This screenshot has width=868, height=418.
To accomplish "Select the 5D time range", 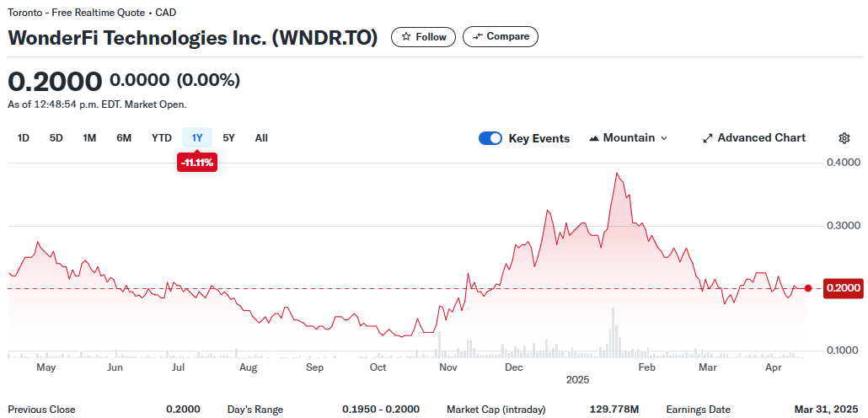I will click(x=56, y=138).
